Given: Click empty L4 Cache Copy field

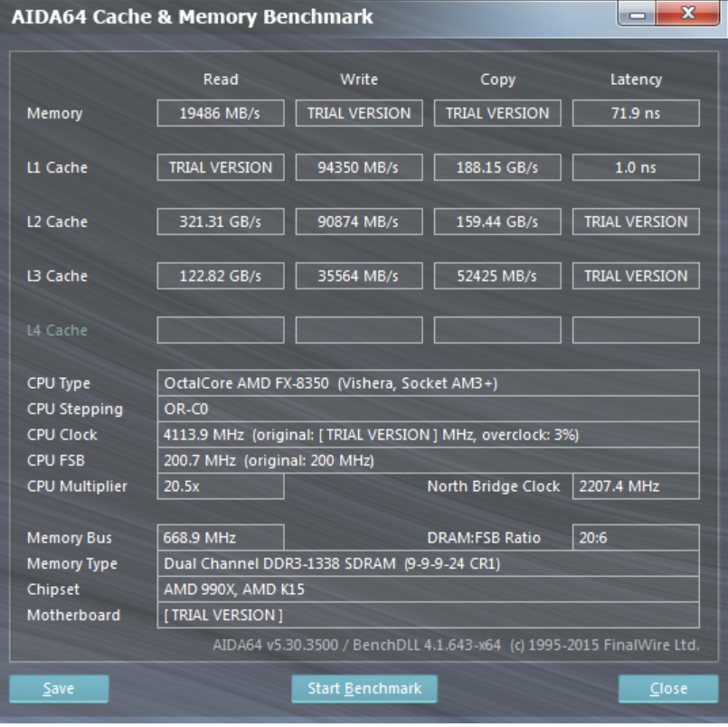Looking at the screenshot, I should point(497,330).
